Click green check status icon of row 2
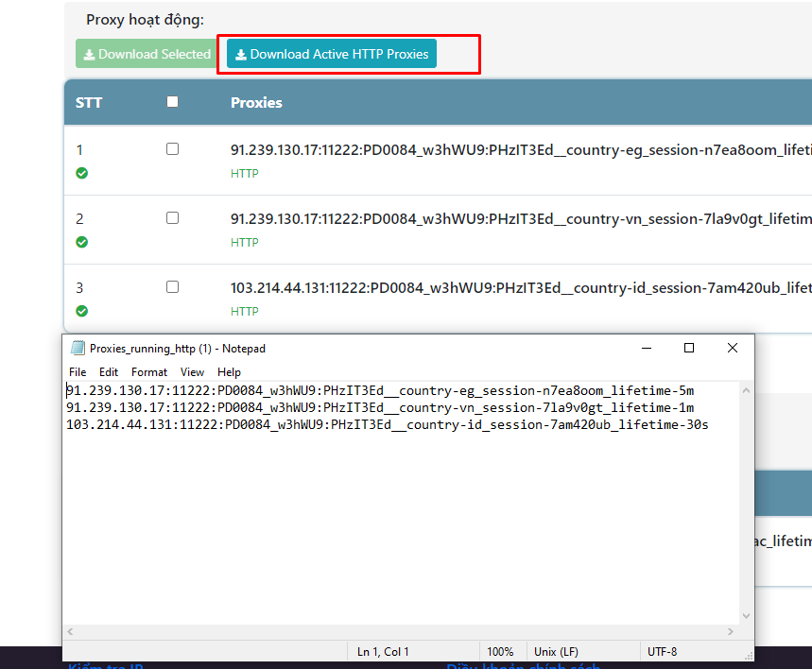 [82, 242]
